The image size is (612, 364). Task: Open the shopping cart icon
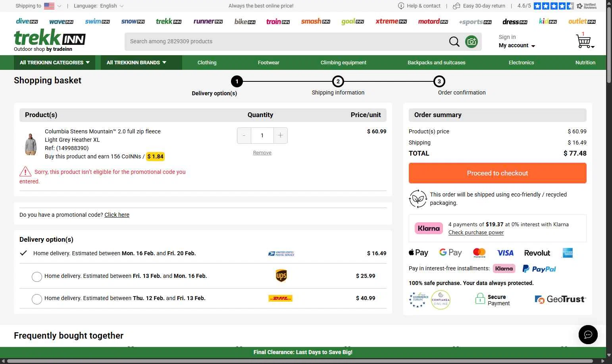click(584, 40)
